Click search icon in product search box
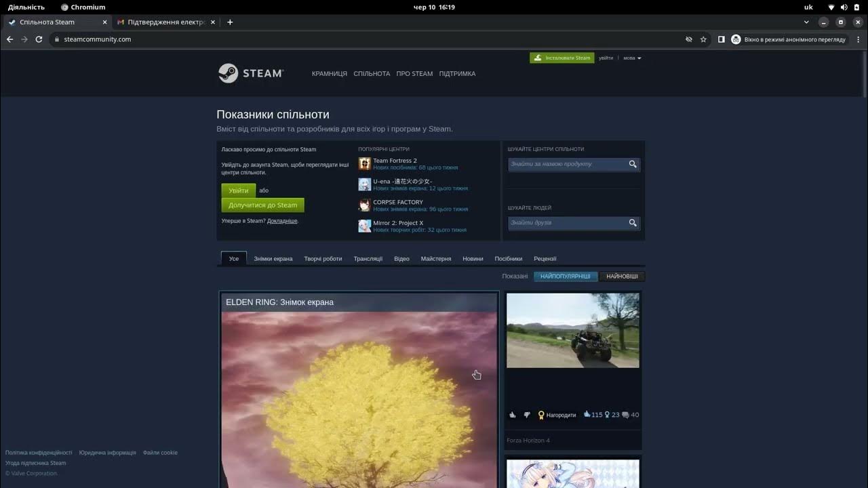This screenshot has width=868, height=488. [633, 164]
